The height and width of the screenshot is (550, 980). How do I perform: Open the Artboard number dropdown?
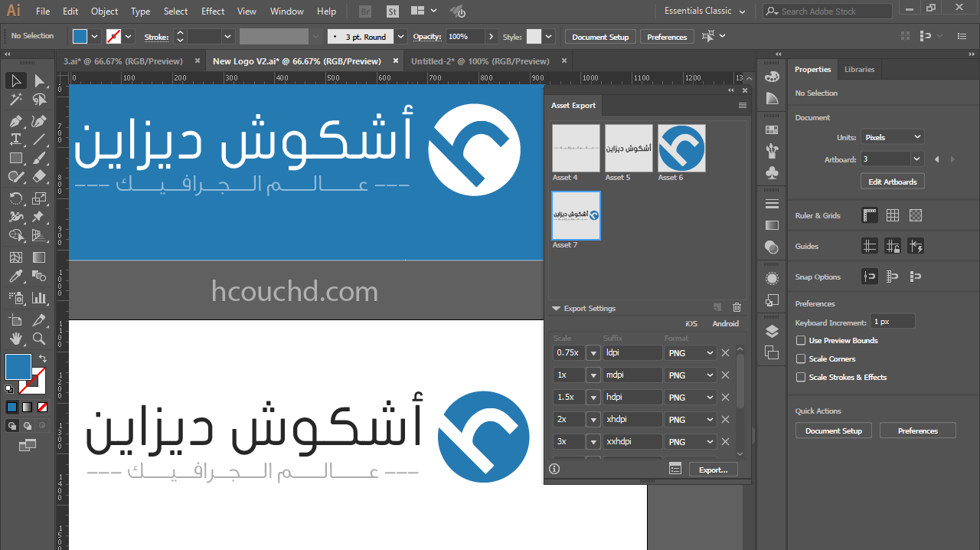click(891, 159)
